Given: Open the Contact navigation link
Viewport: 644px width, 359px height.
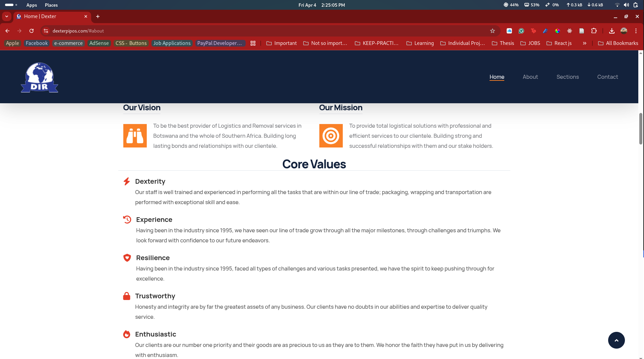Looking at the screenshot, I should [607, 77].
